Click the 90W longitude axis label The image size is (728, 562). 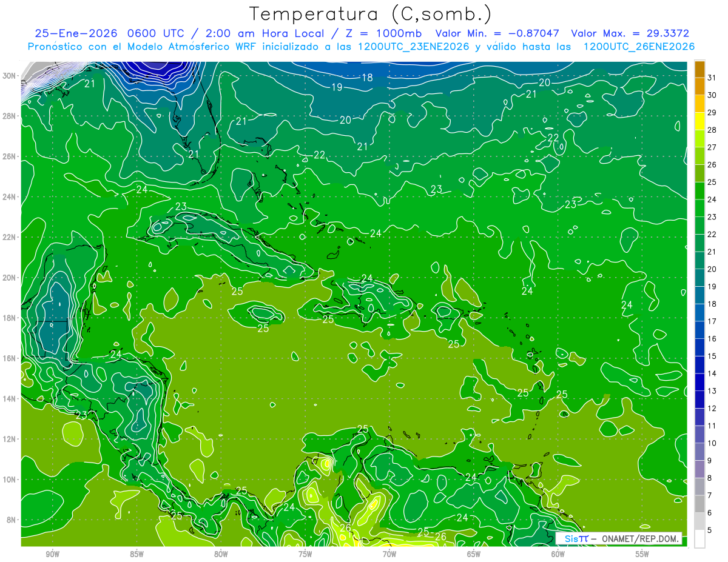52,554
